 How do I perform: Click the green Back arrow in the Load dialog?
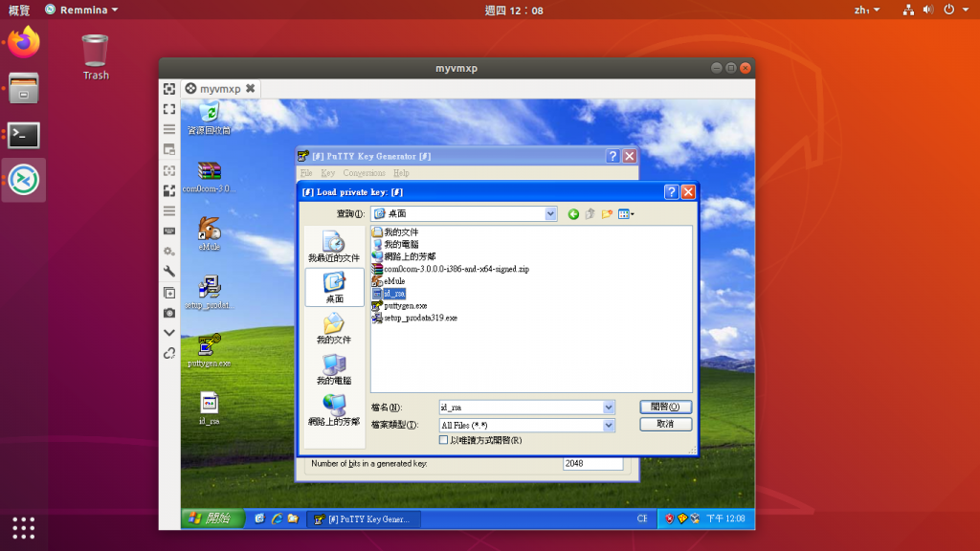tap(573, 214)
